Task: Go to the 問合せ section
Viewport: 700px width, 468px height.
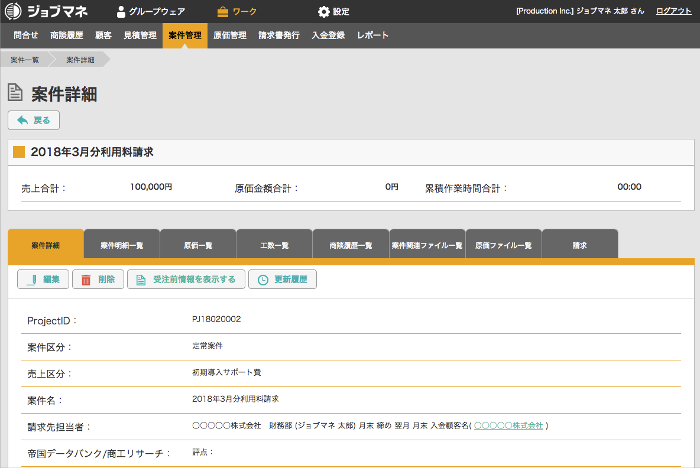Action: click(x=25, y=35)
